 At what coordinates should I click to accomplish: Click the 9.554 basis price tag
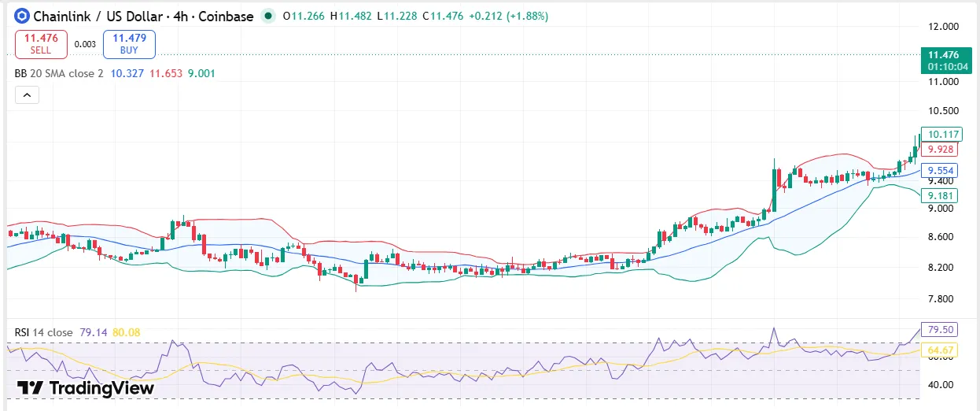coord(940,170)
